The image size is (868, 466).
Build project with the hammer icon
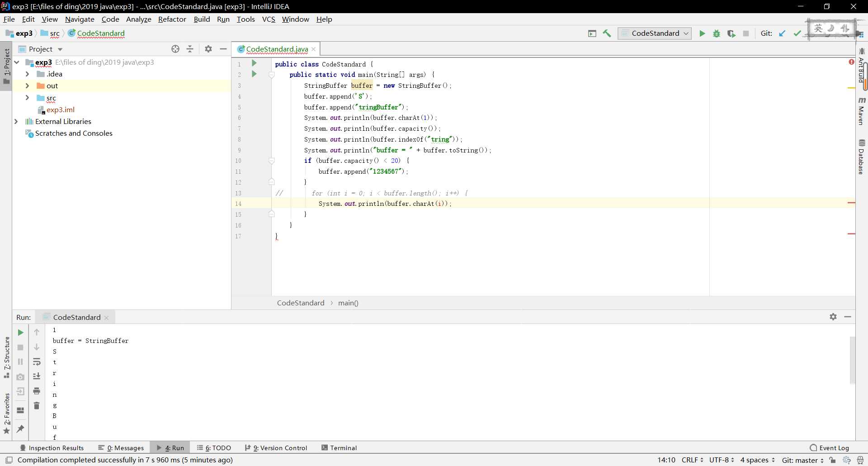click(x=607, y=33)
